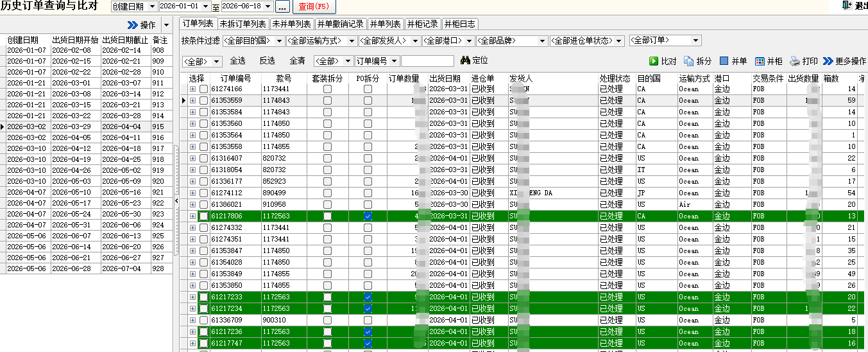Open dropdown arrow next to 操作 button

pyautogui.click(x=166, y=25)
